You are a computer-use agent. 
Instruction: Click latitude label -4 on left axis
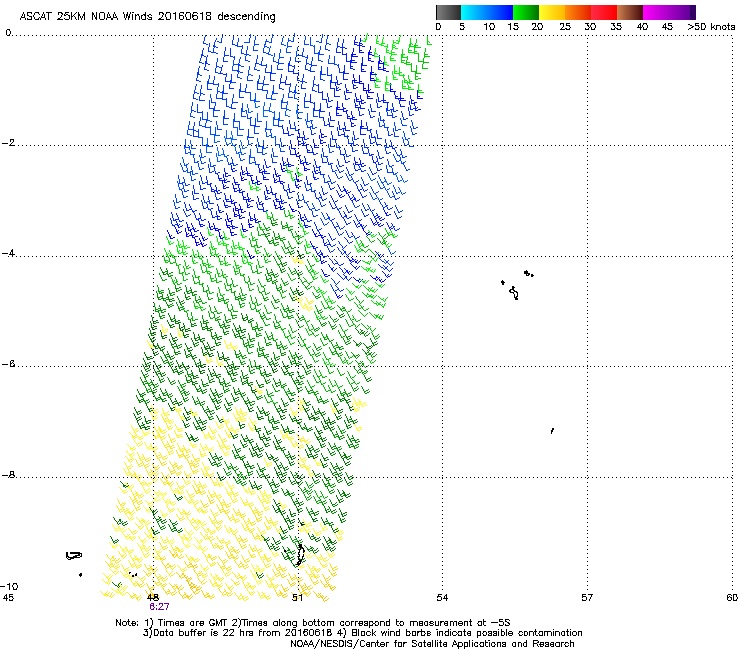point(8,253)
